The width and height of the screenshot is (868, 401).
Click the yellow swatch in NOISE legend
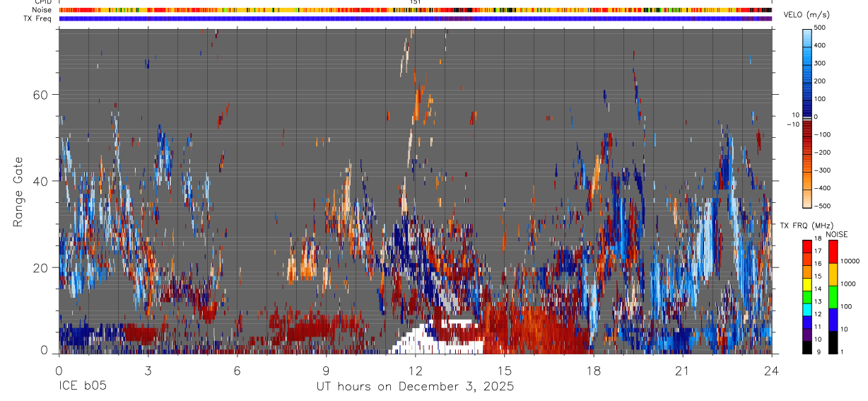[833, 274]
